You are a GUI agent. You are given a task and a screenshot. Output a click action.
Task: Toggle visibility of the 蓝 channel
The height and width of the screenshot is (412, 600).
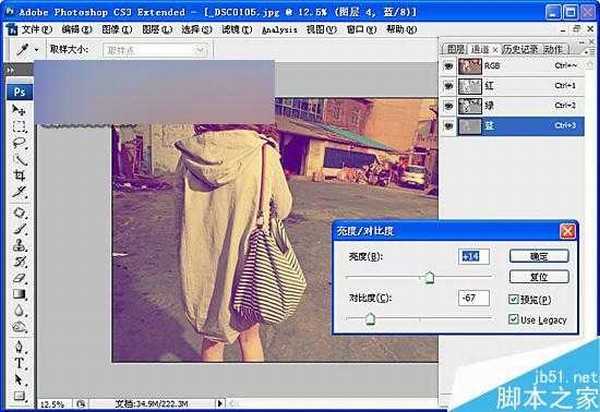pyautogui.click(x=448, y=126)
